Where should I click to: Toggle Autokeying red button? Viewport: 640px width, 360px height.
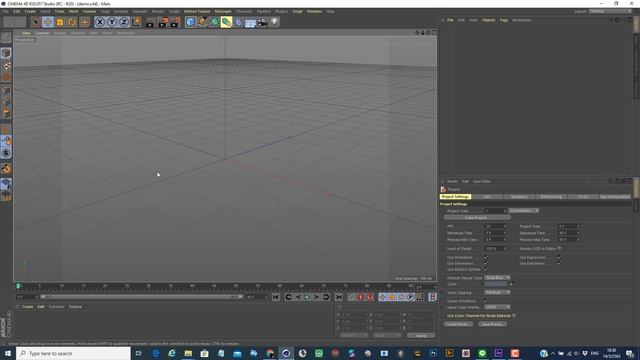tap(370, 297)
